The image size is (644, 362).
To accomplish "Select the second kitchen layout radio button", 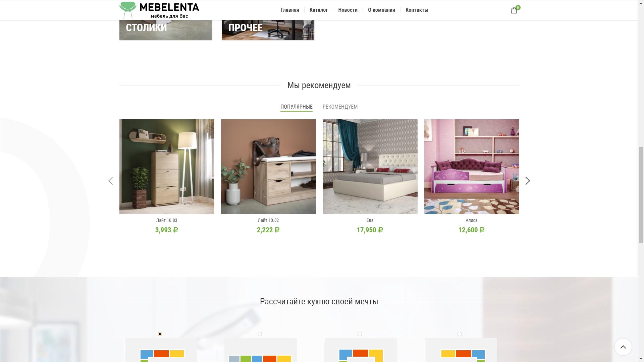I will [x=260, y=334].
